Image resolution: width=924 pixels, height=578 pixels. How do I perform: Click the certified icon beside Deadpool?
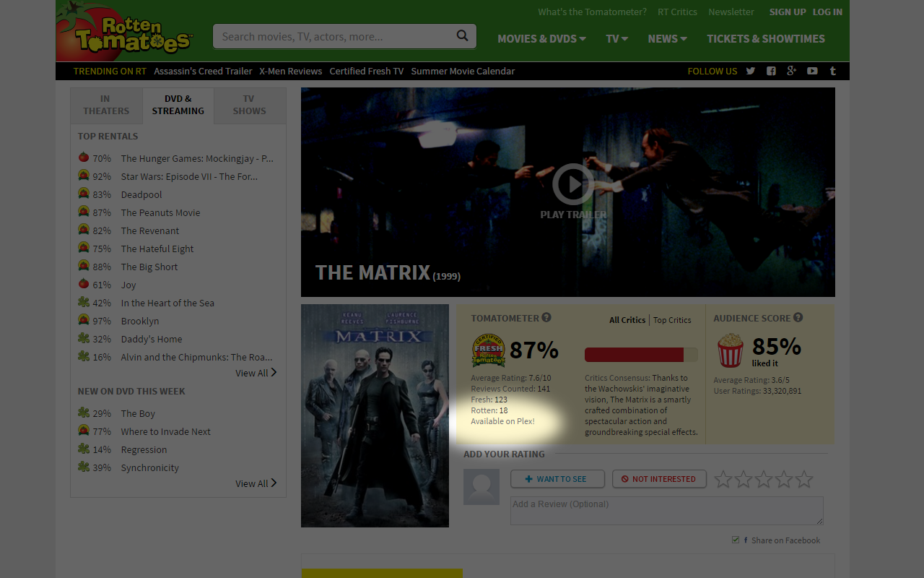coord(84,194)
